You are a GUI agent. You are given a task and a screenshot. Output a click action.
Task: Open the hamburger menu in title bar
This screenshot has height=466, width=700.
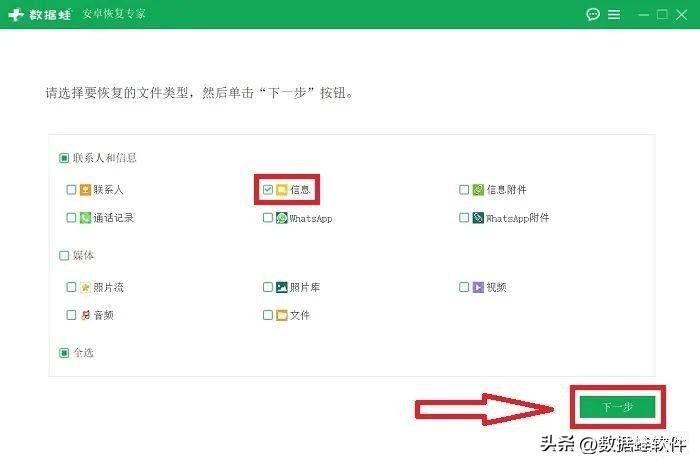click(614, 14)
